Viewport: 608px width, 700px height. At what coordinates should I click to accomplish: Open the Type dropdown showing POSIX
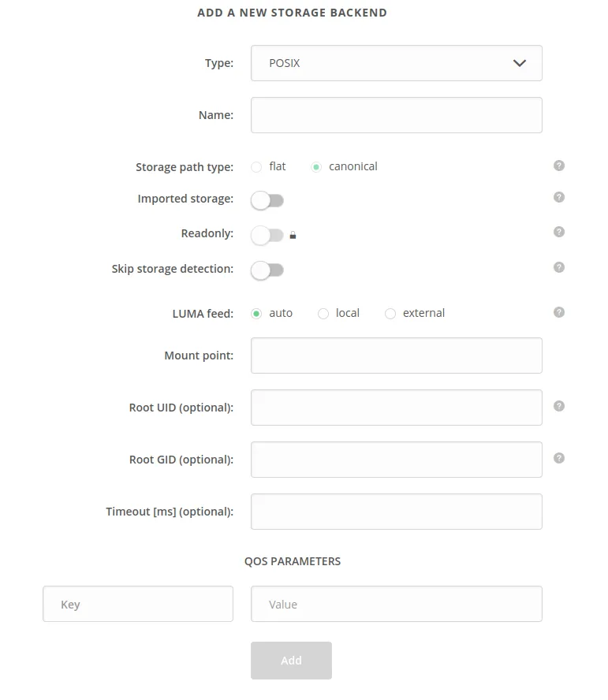tap(396, 63)
